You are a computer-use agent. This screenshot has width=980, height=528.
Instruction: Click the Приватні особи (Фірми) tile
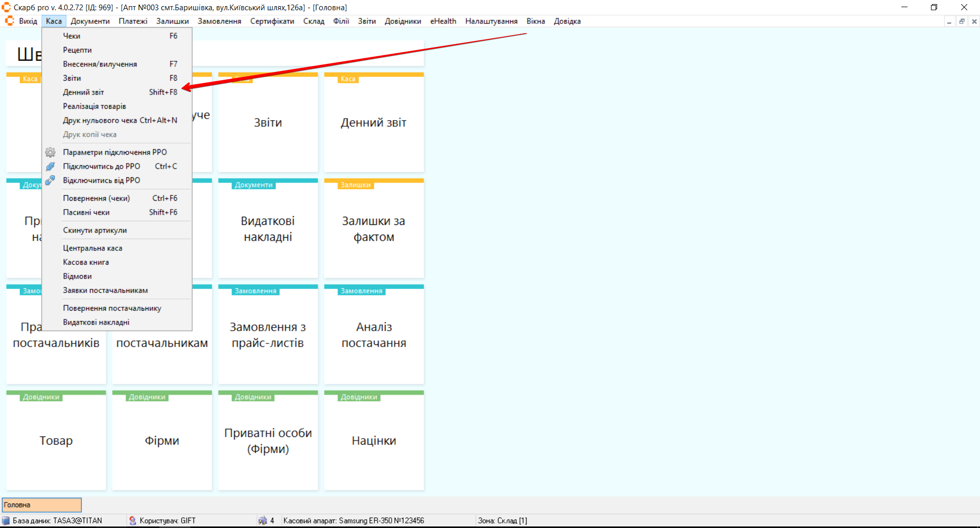click(268, 441)
